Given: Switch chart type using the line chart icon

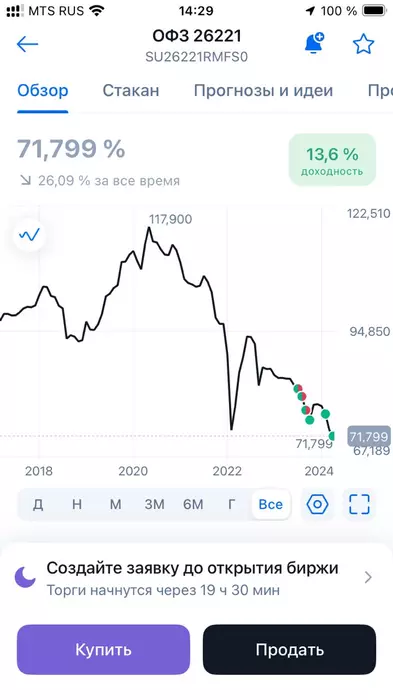Looking at the screenshot, I should point(29,234).
